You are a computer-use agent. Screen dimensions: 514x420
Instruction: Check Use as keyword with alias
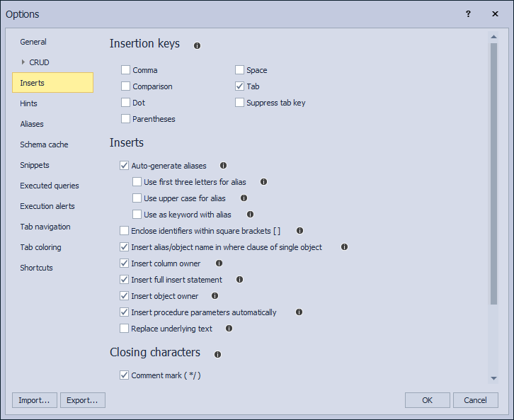(137, 215)
